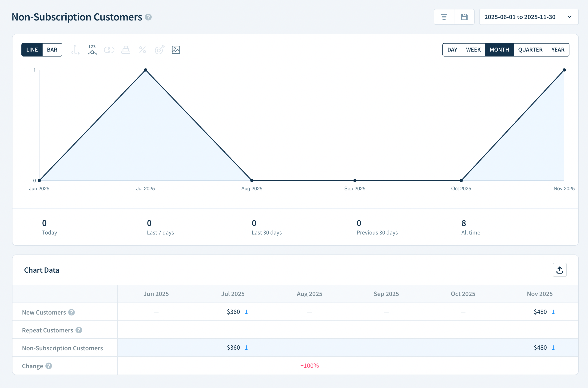The width and height of the screenshot is (588, 388).
Task: Click the cumulative totals icon
Action: point(126,50)
